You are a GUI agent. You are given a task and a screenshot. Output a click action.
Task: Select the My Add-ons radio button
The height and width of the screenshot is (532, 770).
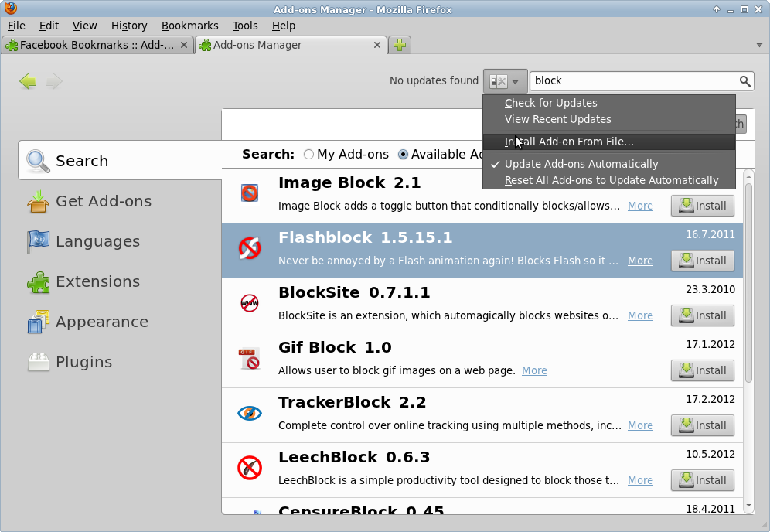coord(309,155)
